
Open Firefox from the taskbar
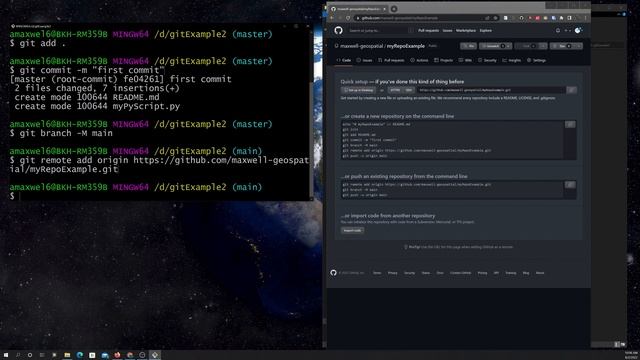pos(118,355)
